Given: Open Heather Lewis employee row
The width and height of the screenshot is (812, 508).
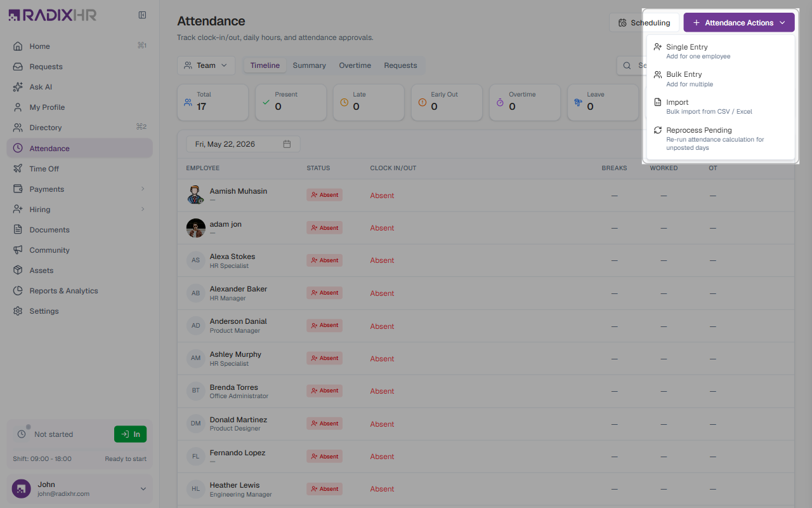Looking at the screenshot, I should pos(486,489).
